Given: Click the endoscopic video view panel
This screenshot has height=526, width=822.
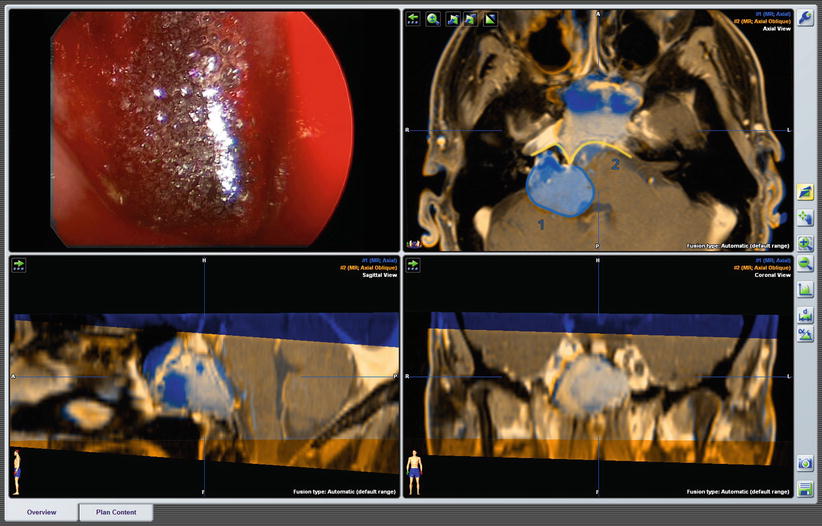Looking at the screenshot, I should click(202, 130).
